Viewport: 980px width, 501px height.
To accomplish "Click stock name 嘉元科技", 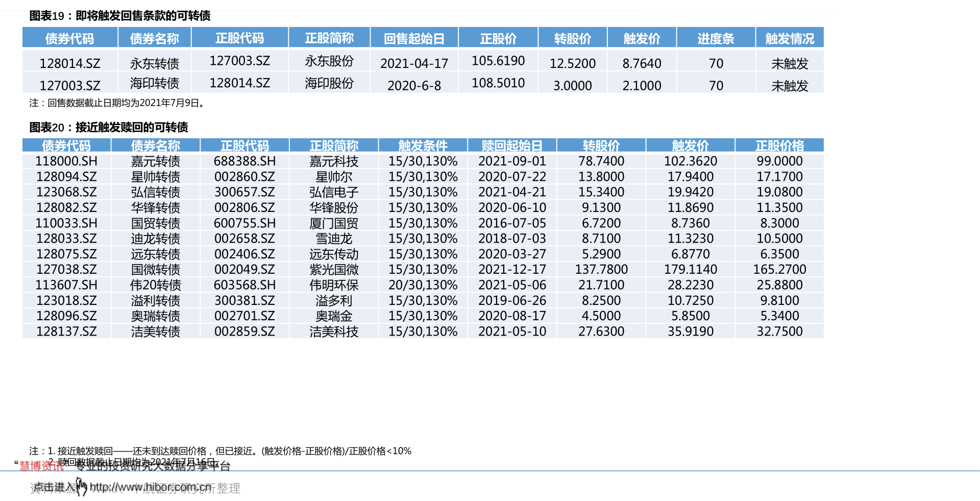I will coord(334,161).
